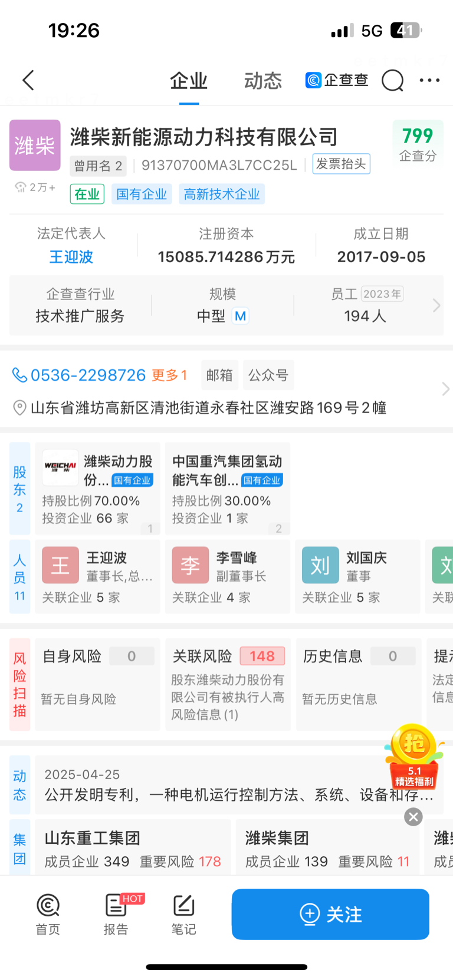Tap the 李 avatar of 李雪峰
Screen dimensions: 453x980
[x=190, y=565]
